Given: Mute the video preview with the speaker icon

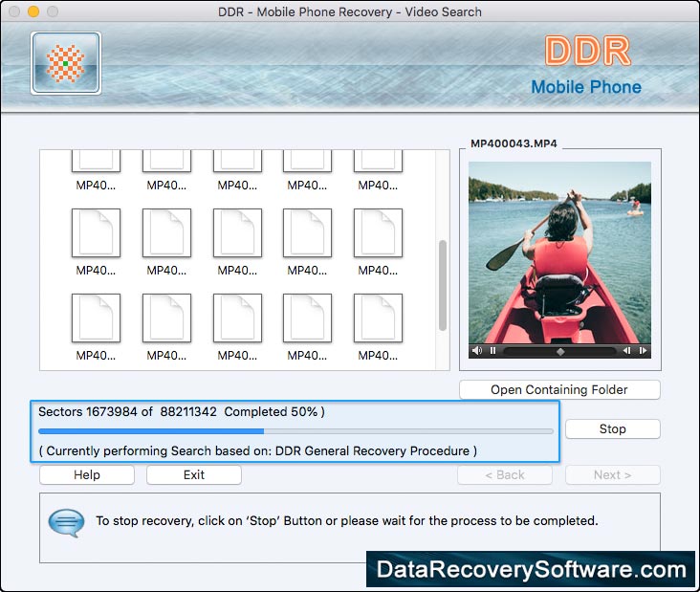Looking at the screenshot, I should [x=477, y=350].
